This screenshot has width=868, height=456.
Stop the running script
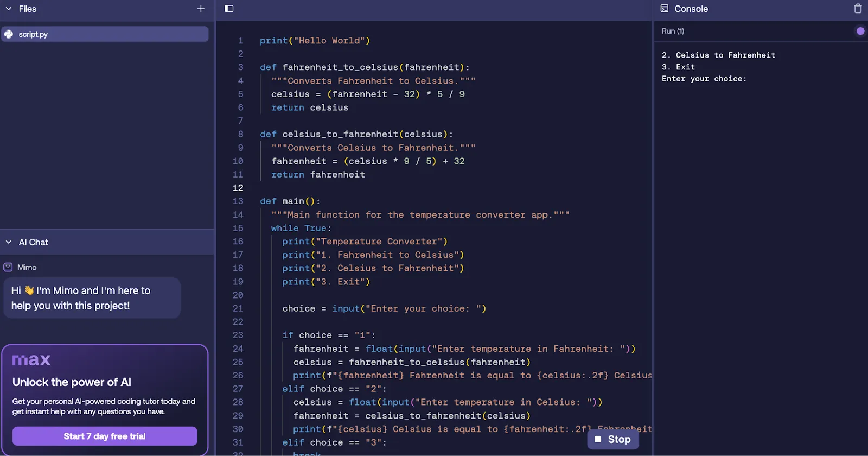pyautogui.click(x=613, y=439)
